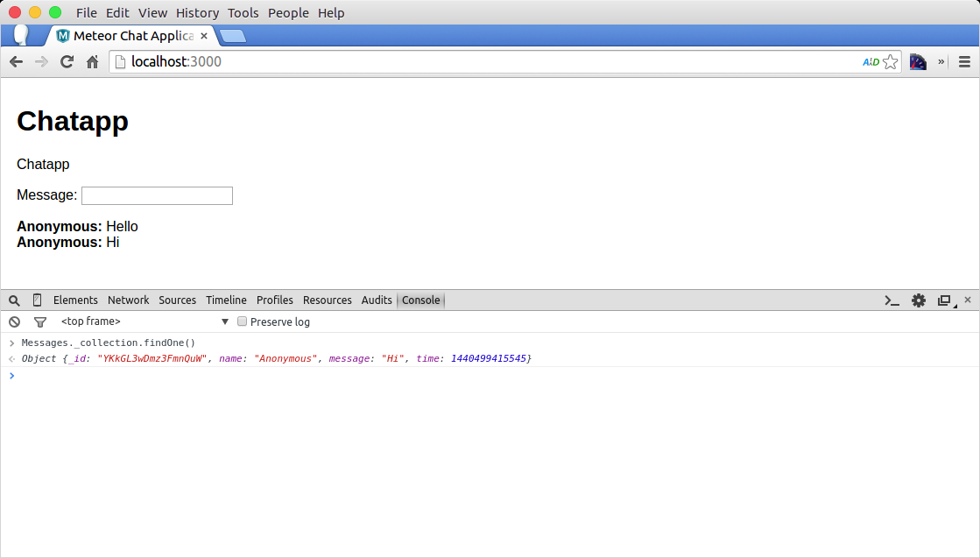
Task: Bookmark this page with the star icon
Action: (890, 62)
